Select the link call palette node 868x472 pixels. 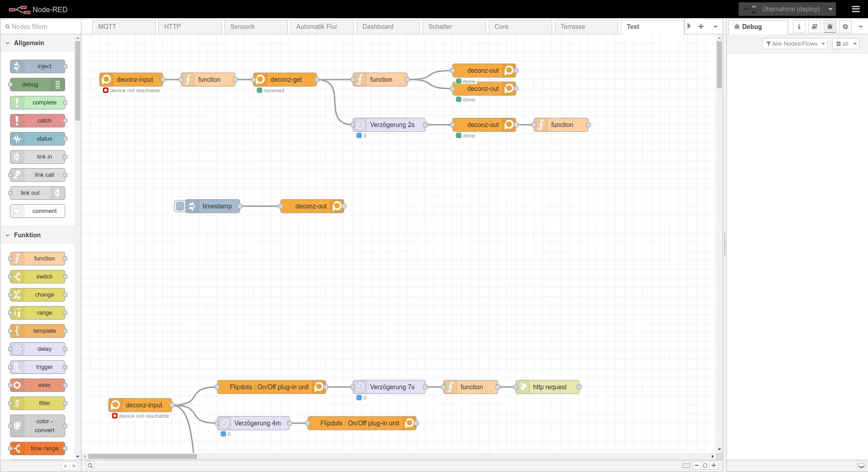[38, 175]
